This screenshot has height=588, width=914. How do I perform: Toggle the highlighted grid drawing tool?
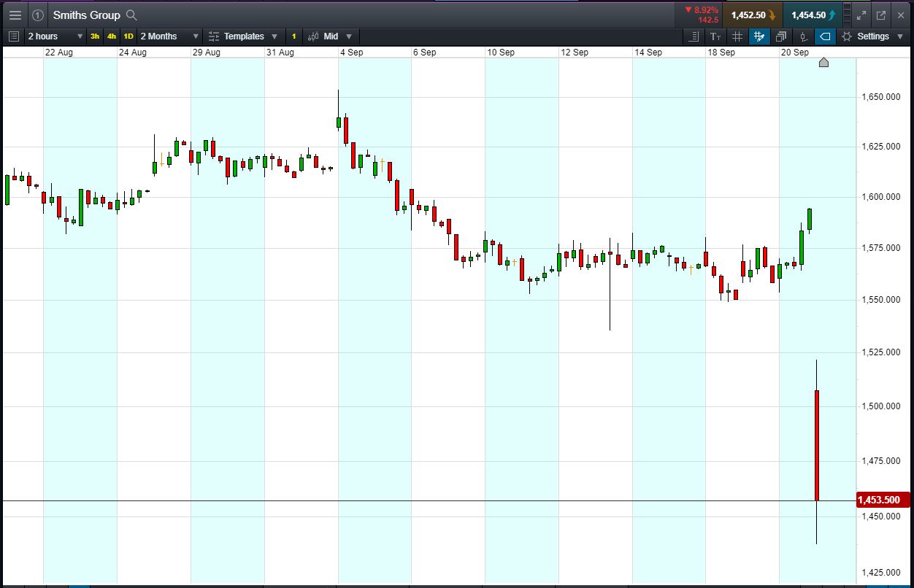click(759, 36)
